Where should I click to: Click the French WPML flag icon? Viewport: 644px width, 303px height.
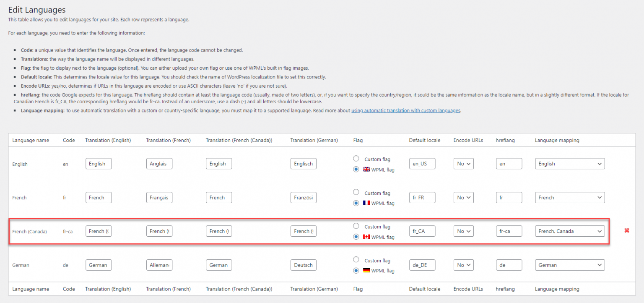coord(366,203)
